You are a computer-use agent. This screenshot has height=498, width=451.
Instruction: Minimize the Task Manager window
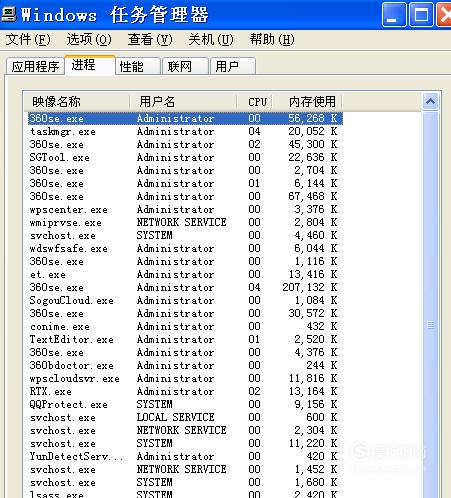(x=394, y=14)
